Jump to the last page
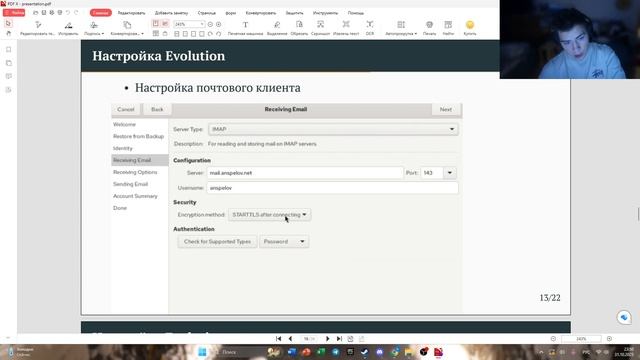 tap(339, 339)
